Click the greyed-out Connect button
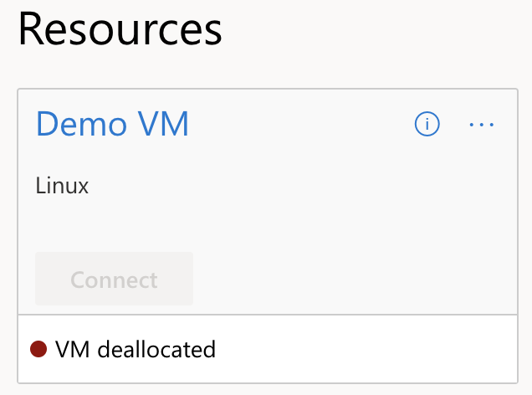Image resolution: width=532 pixels, height=395 pixels. [114, 279]
